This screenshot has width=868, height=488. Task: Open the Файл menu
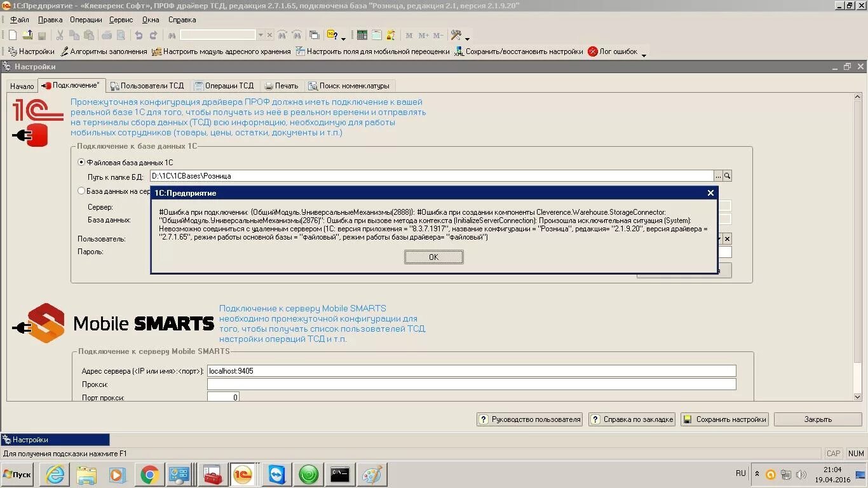pyautogui.click(x=20, y=20)
